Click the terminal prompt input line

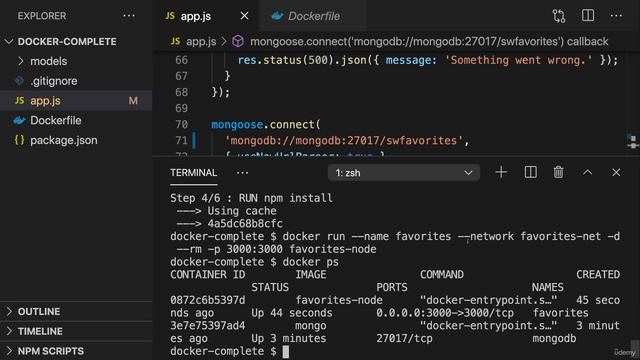(x=395, y=351)
